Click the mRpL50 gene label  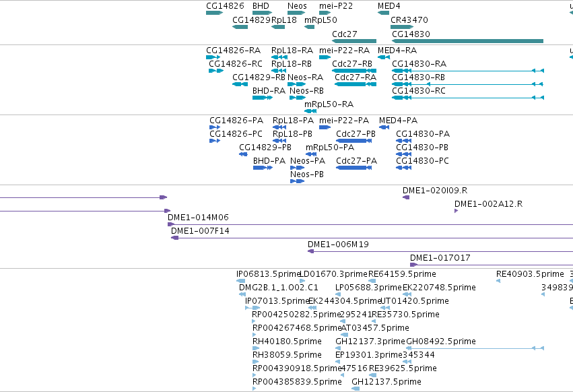pos(321,20)
